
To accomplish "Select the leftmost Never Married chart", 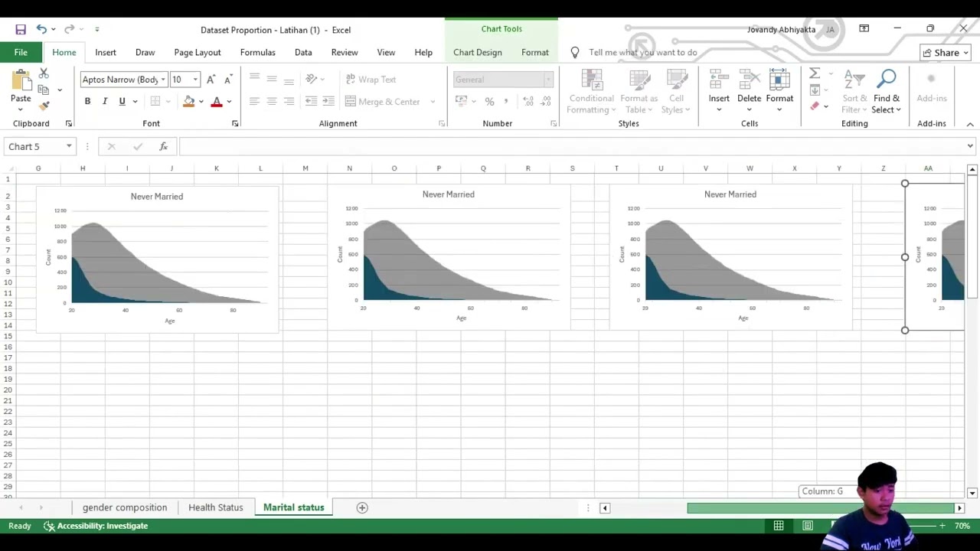I will 157,259.
